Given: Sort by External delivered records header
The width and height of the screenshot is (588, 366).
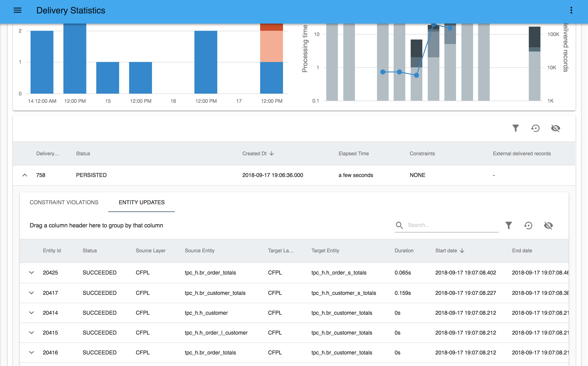Looking at the screenshot, I should pyautogui.click(x=522, y=153).
